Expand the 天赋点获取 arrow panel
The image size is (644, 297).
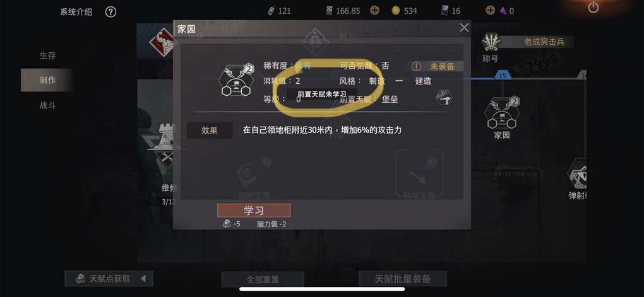pyautogui.click(x=143, y=279)
